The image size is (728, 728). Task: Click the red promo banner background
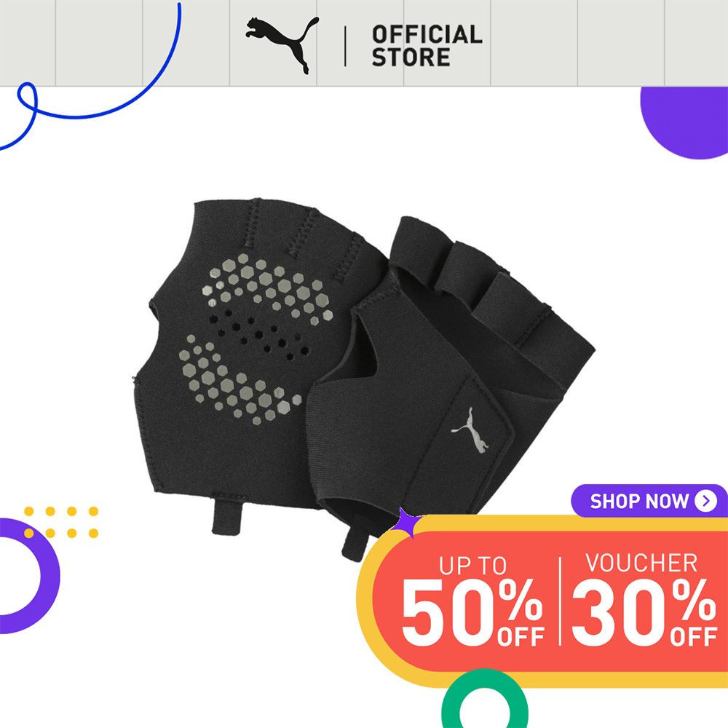(550, 602)
